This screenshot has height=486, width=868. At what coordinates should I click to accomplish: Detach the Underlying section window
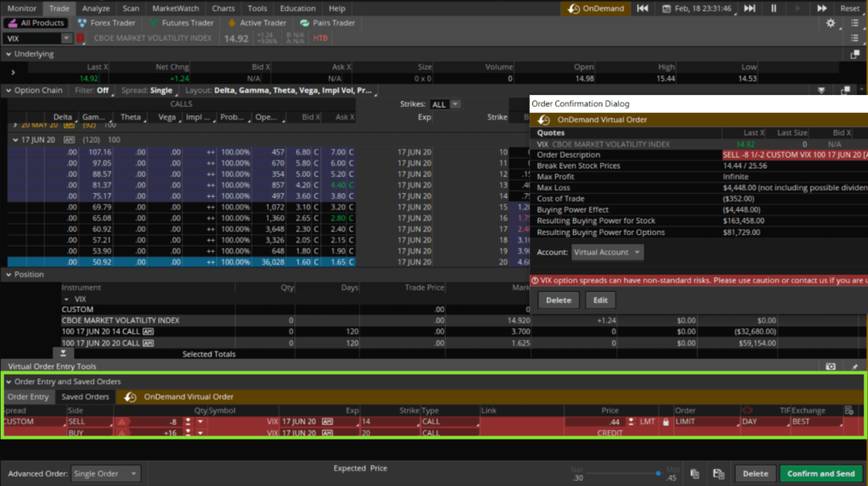[x=854, y=54]
